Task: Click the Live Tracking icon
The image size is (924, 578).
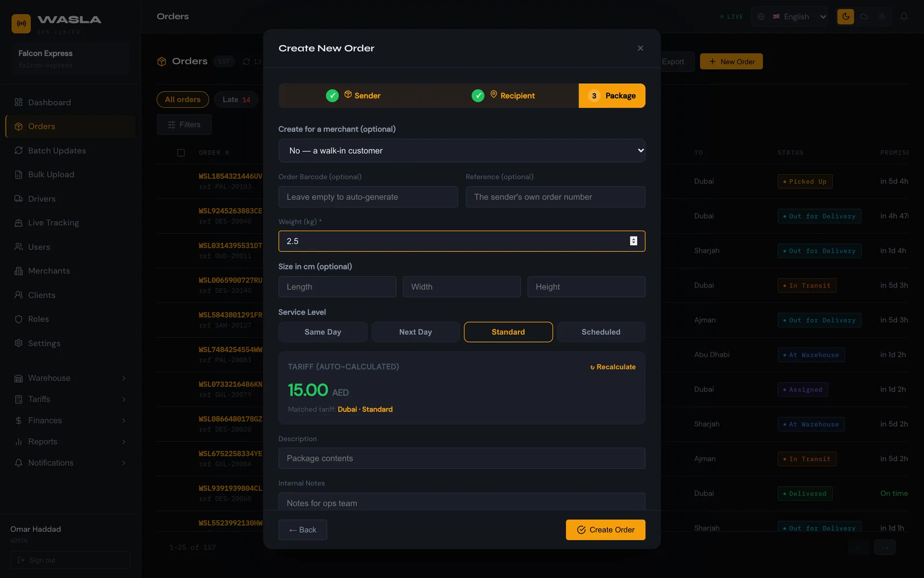Action: click(x=19, y=223)
